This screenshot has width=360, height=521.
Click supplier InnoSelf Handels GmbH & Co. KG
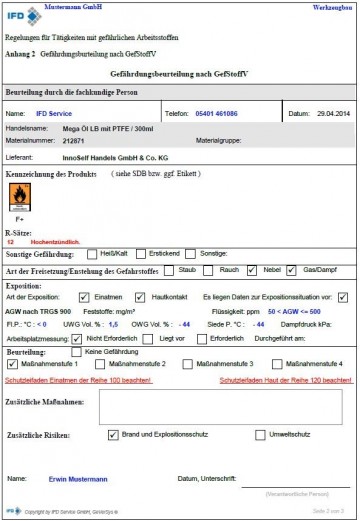coord(115,158)
